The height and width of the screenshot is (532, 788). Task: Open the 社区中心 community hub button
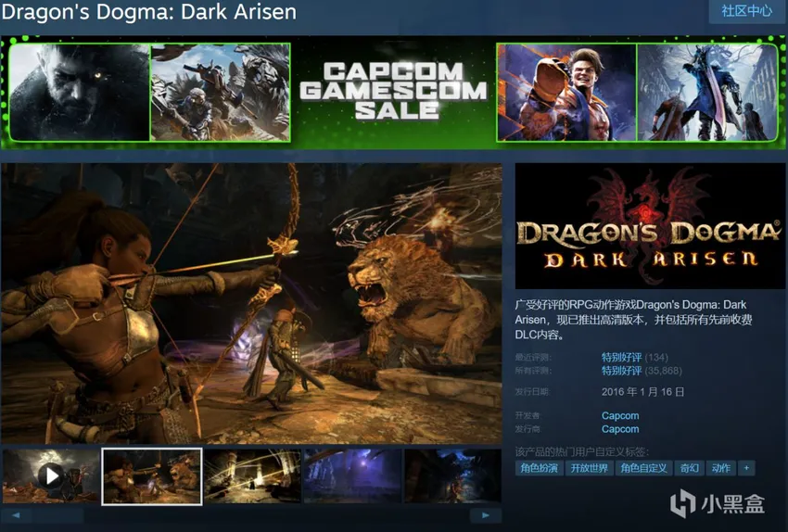pyautogui.click(x=747, y=11)
